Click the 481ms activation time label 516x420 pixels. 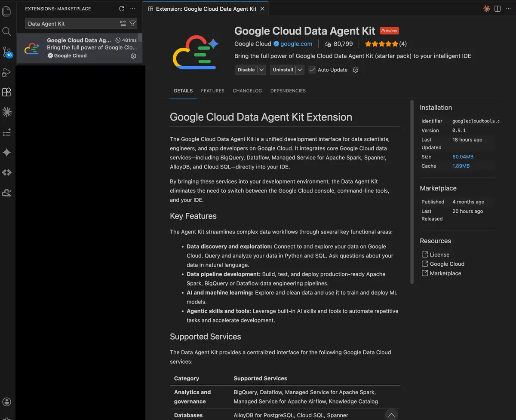tap(126, 40)
